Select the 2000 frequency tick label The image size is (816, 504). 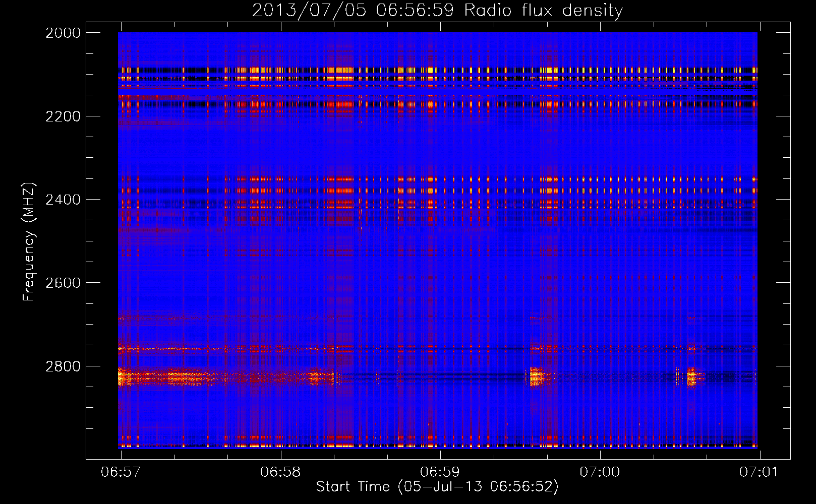[x=63, y=33]
